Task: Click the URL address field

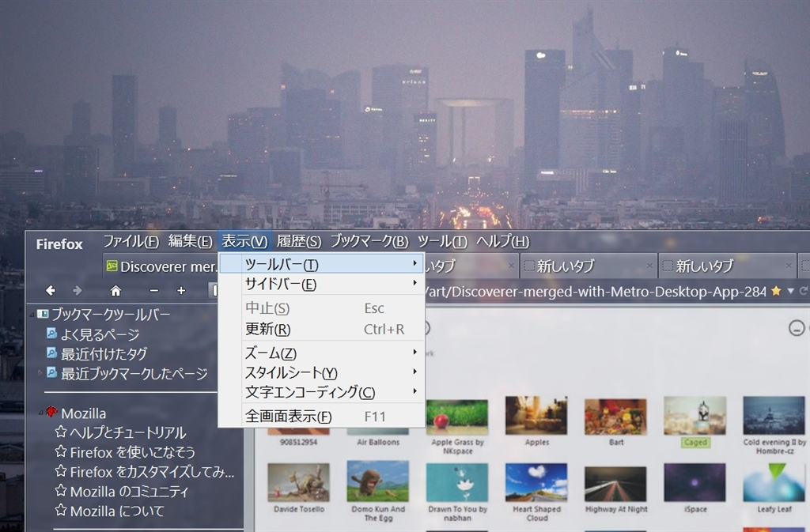Action: (x=594, y=292)
